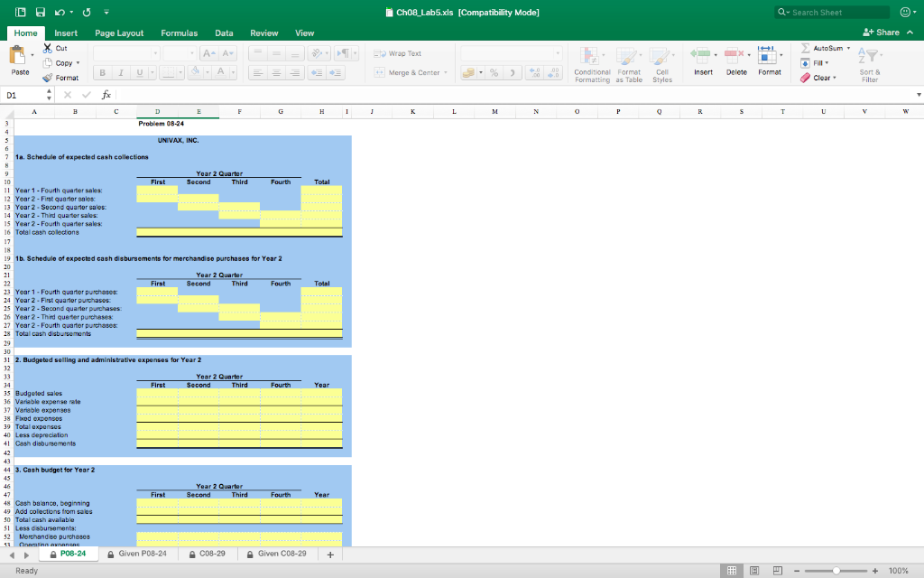Viewport: 924px width, 578px height.
Task: Toggle Wrap Text
Action: coord(398,53)
